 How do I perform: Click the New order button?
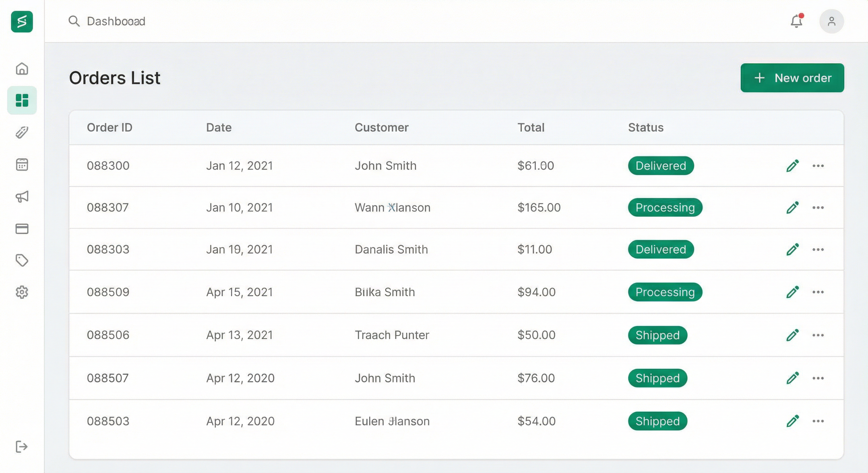tap(792, 78)
